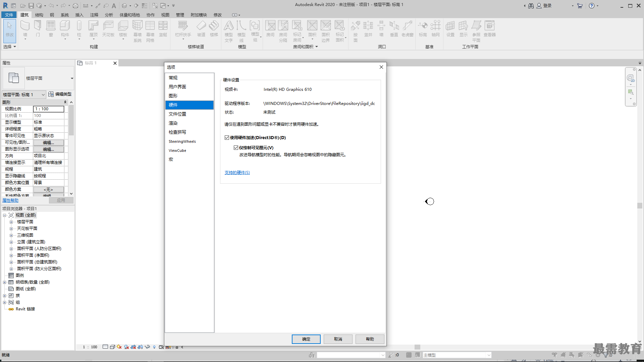Select SteeringWheels in options list

189,141
